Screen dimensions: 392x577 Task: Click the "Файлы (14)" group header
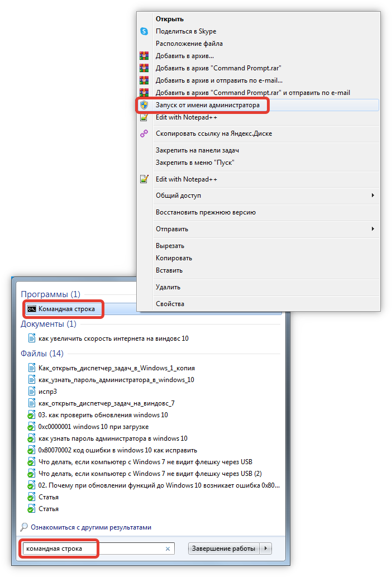tap(42, 354)
